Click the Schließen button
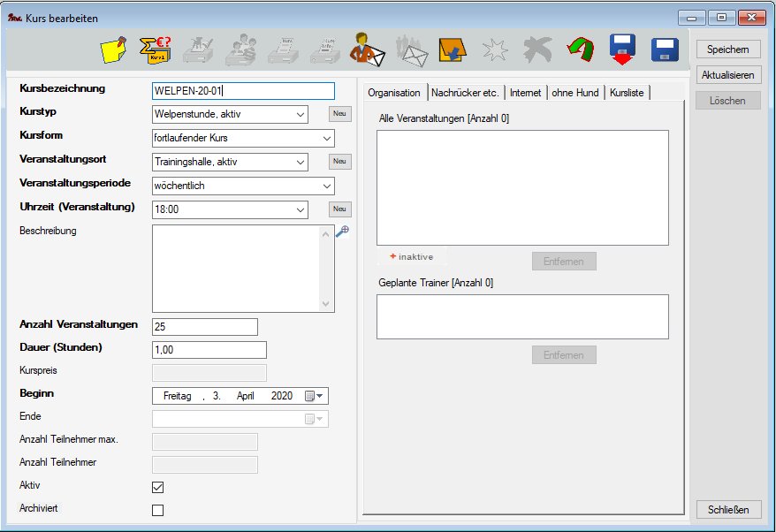The image size is (776, 532). [x=727, y=510]
